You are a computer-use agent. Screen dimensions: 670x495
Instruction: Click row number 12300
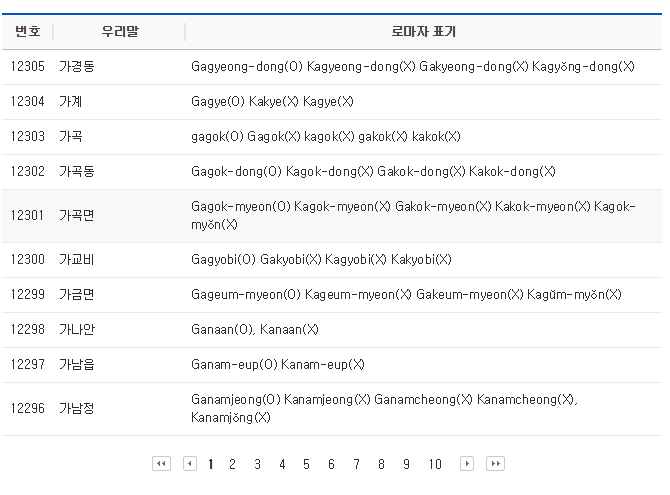27,260
